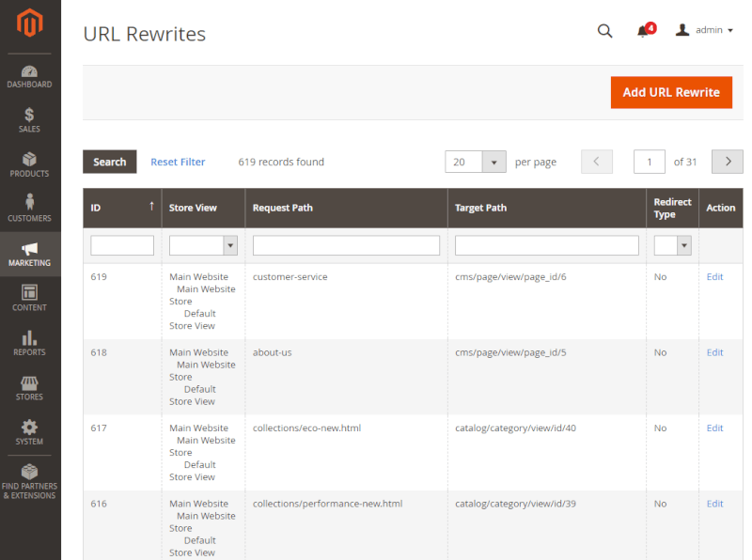
Task: Edit the about-us rewrite entry
Action: click(714, 352)
